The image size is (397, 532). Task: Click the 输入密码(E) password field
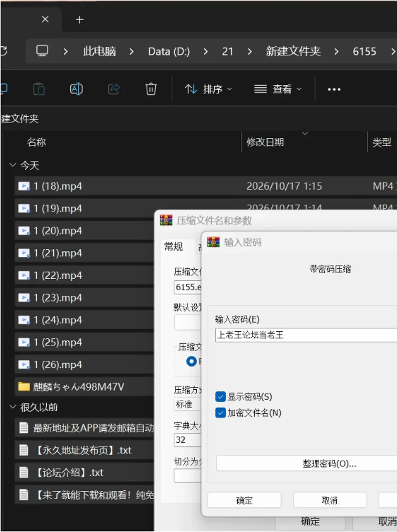point(306,335)
